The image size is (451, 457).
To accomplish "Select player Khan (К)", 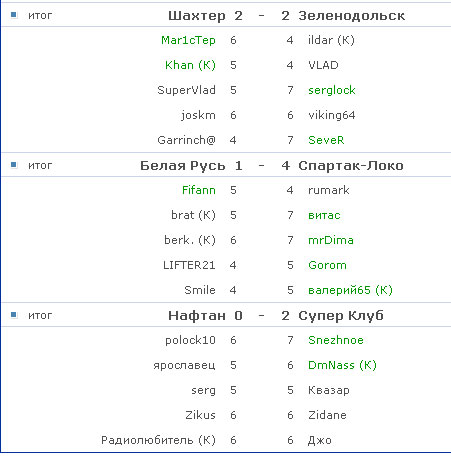I will pos(190,65).
